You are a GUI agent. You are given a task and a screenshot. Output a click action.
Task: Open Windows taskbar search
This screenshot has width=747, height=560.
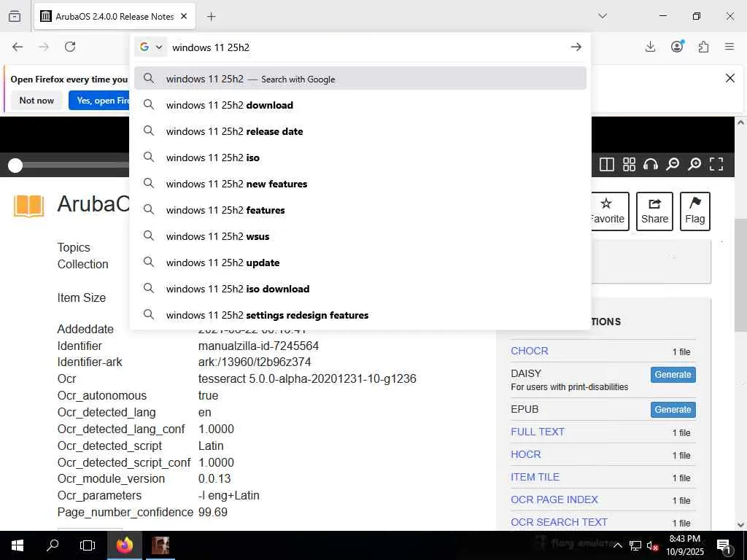[x=53, y=545]
